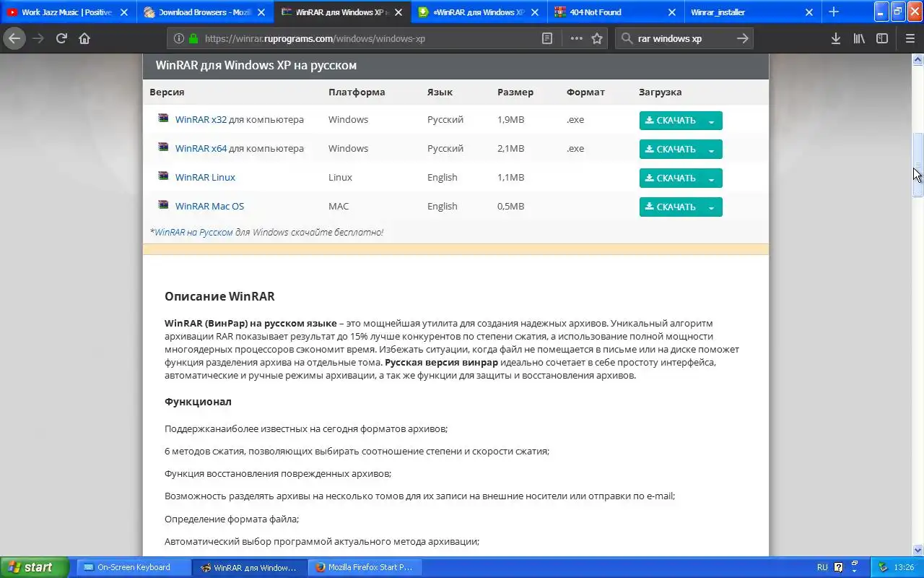The image size is (924, 578).
Task: Reload the current page
Action: coord(61,38)
